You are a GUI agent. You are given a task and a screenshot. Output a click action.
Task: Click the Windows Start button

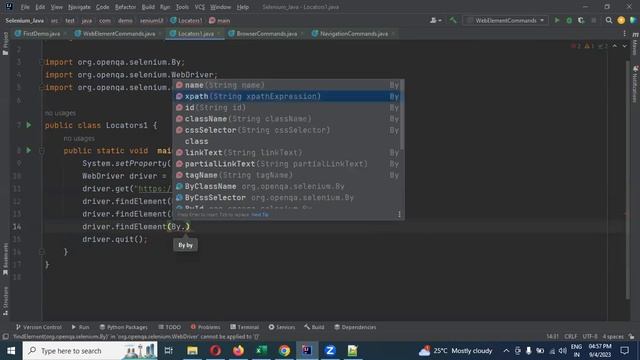pos(11,351)
